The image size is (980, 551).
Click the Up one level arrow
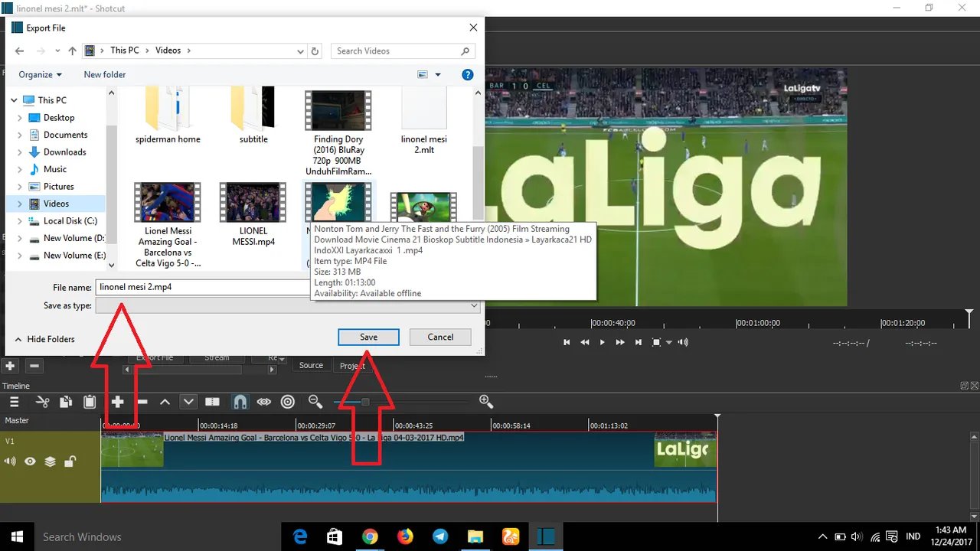72,51
